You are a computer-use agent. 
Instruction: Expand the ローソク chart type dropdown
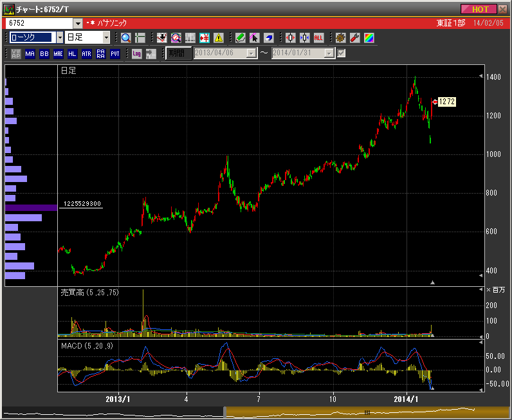click(60, 38)
